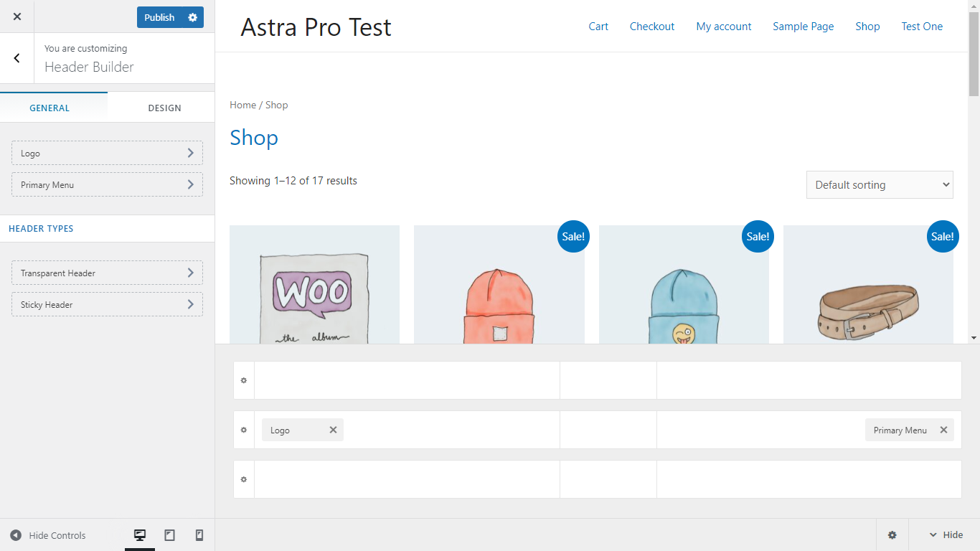Image resolution: width=980 pixels, height=551 pixels.
Task: Remove Primary Menu element from the builder row
Action: [943, 430]
